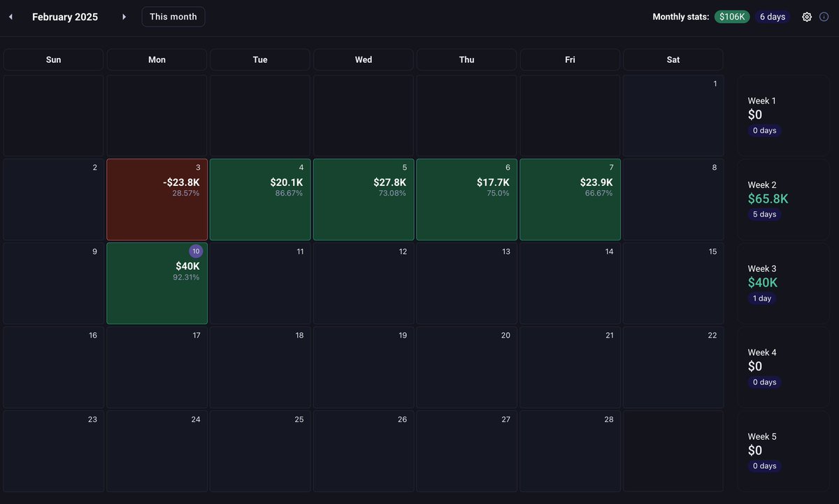Select the 6 days monthly badge
Viewport: 839px width, 504px height.
point(773,17)
